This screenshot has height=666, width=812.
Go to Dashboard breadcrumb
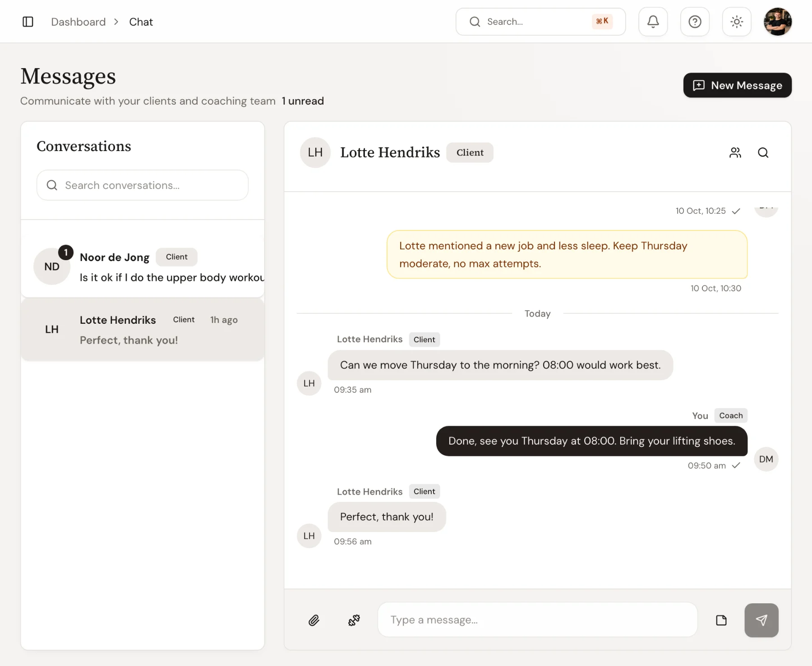click(78, 22)
